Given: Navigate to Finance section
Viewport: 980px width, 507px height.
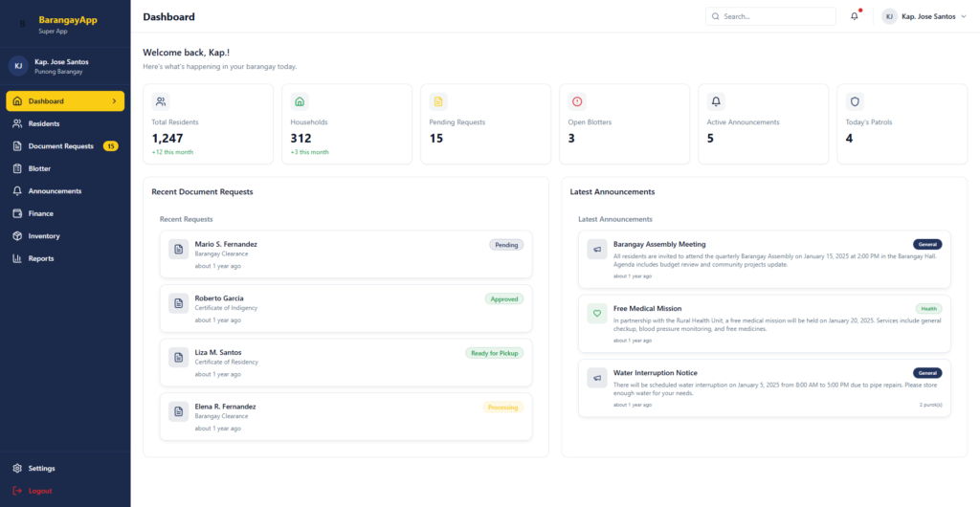Looking at the screenshot, I should 41,213.
